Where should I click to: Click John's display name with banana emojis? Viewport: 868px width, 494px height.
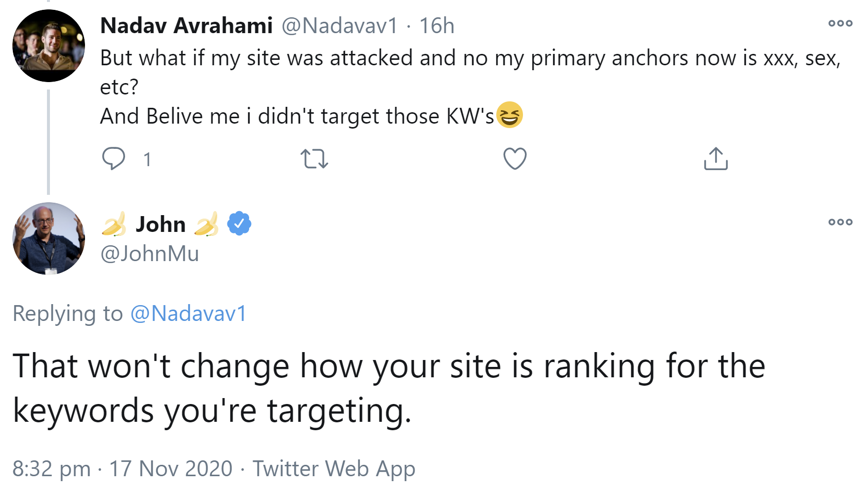point(160,224)
